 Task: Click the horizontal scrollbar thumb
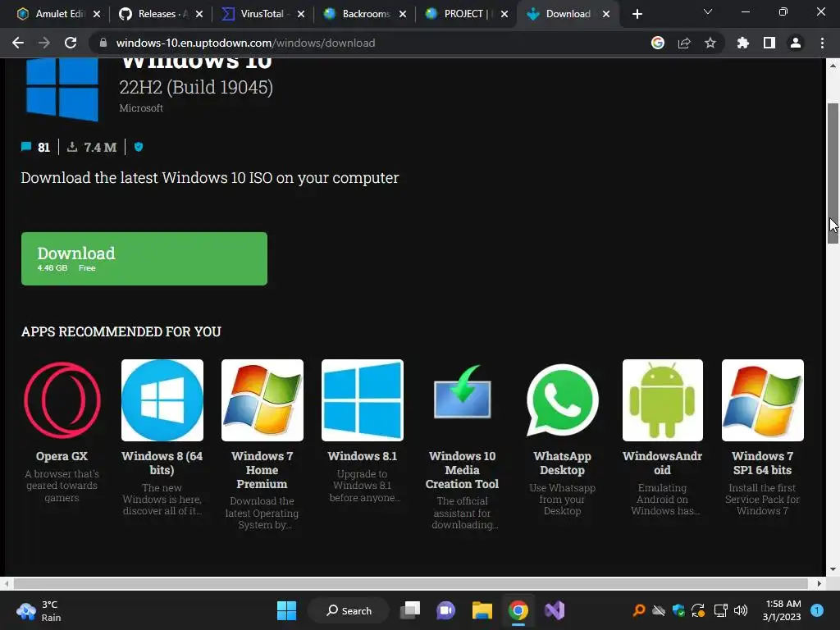(410, 583)
